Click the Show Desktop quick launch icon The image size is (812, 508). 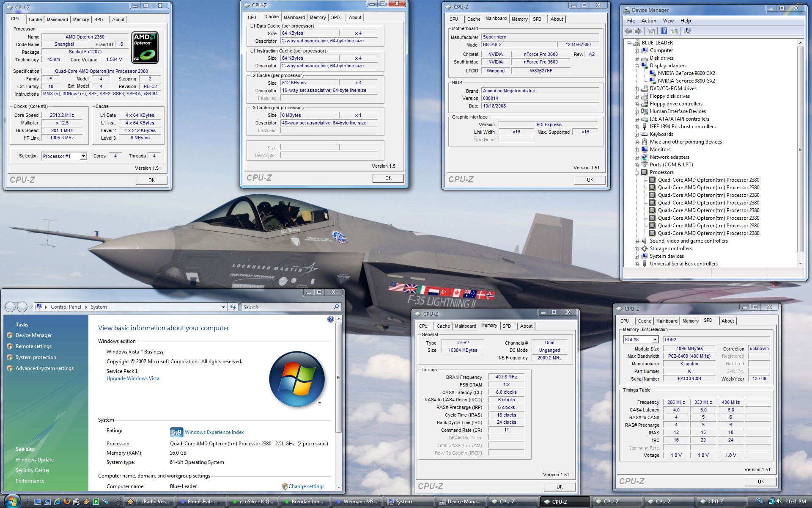38,502
